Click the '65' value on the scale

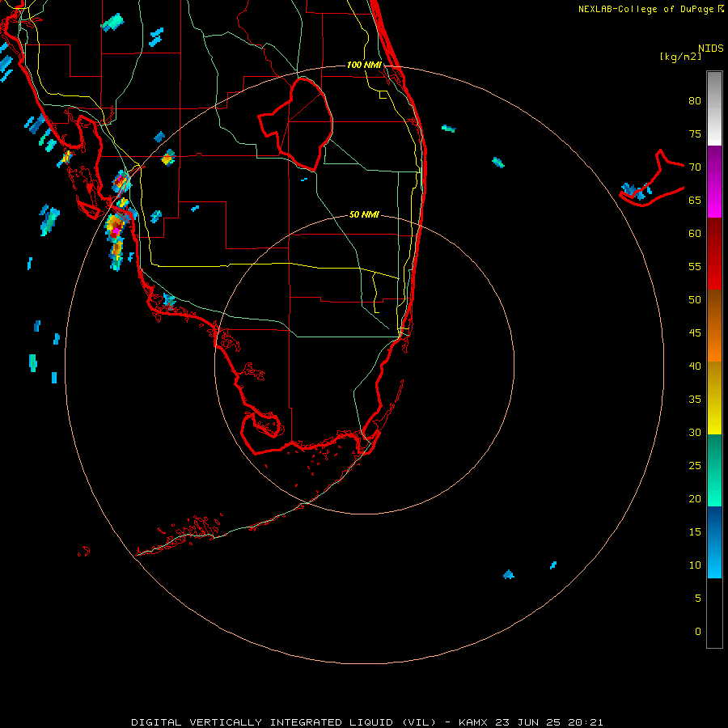tap(695, 200)
